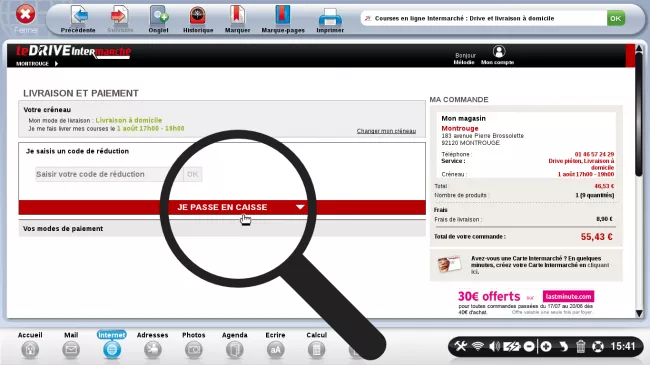The height and width of the screenshot is (365, 650).
Task: Click the Carte Intermarché card thumbnail
Action: [x=449, y=264]
